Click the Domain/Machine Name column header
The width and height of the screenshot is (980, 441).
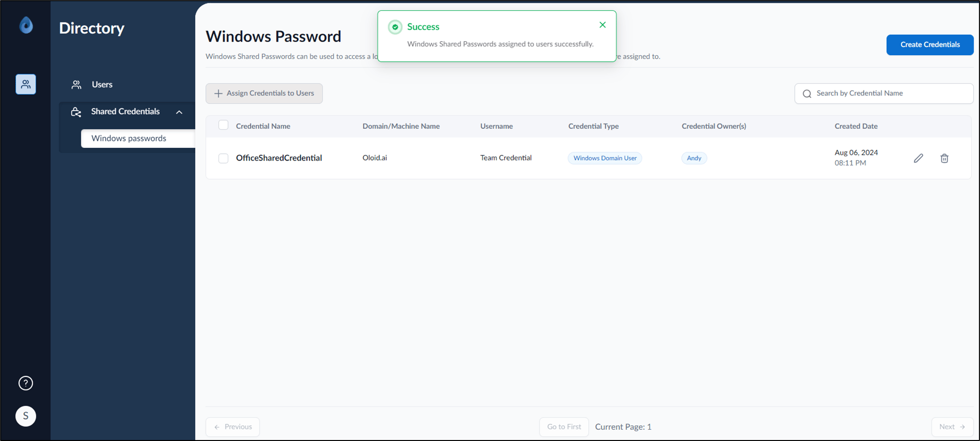coord(401,126)
